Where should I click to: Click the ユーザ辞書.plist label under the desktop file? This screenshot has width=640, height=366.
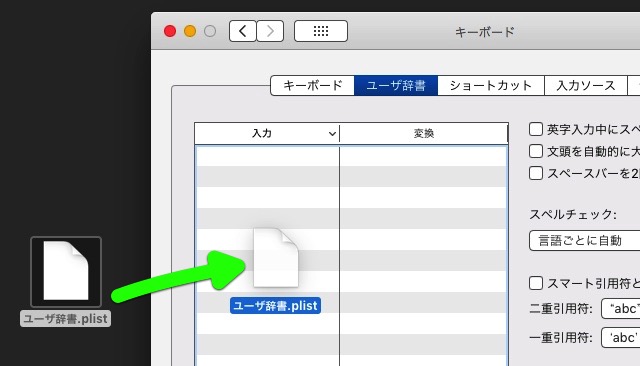pos(65,319)
